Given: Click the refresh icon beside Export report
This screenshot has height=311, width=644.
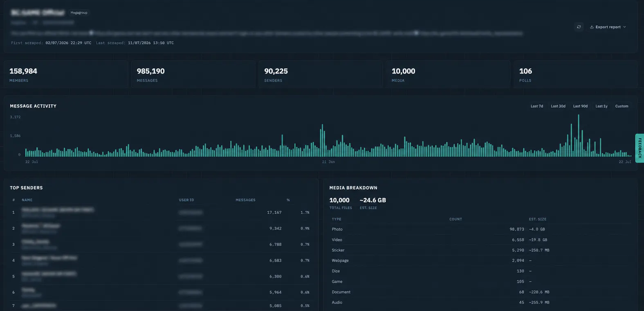Looking at the screenshot, I should [579, 27].
